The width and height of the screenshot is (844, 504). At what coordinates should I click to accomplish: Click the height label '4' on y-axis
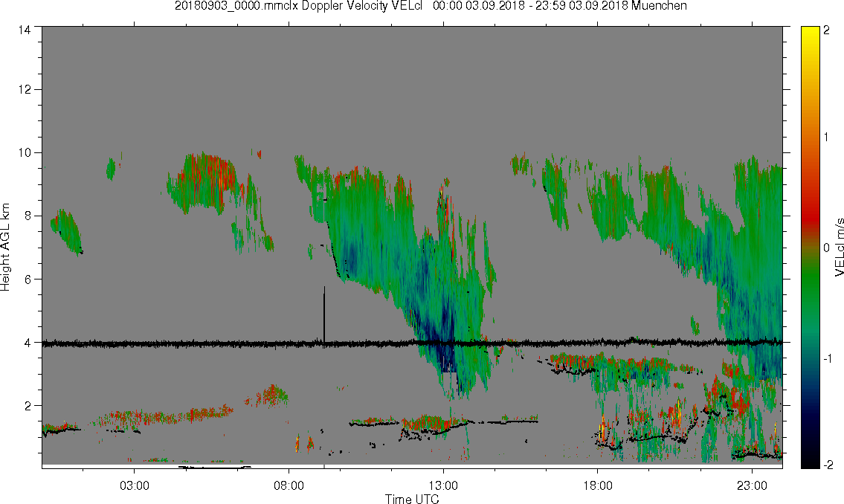[x=28, y=343]
